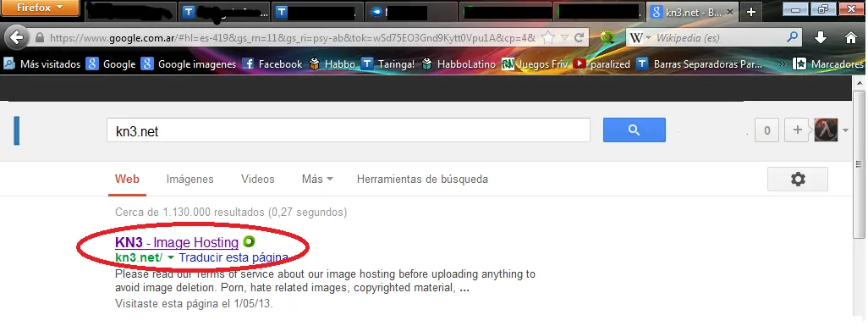Click the blue search magnifier button

point(635,130)
